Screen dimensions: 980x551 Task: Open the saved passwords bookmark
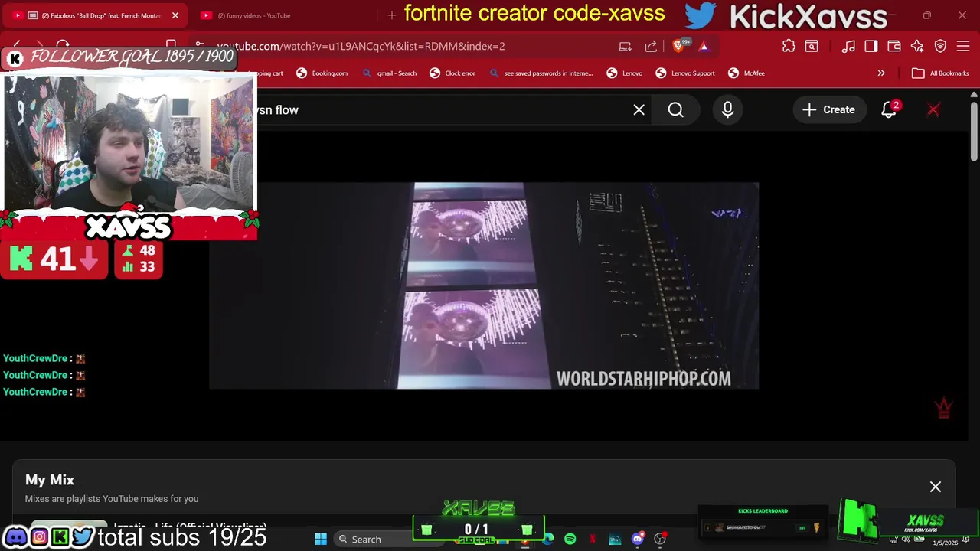coord(541,73)
